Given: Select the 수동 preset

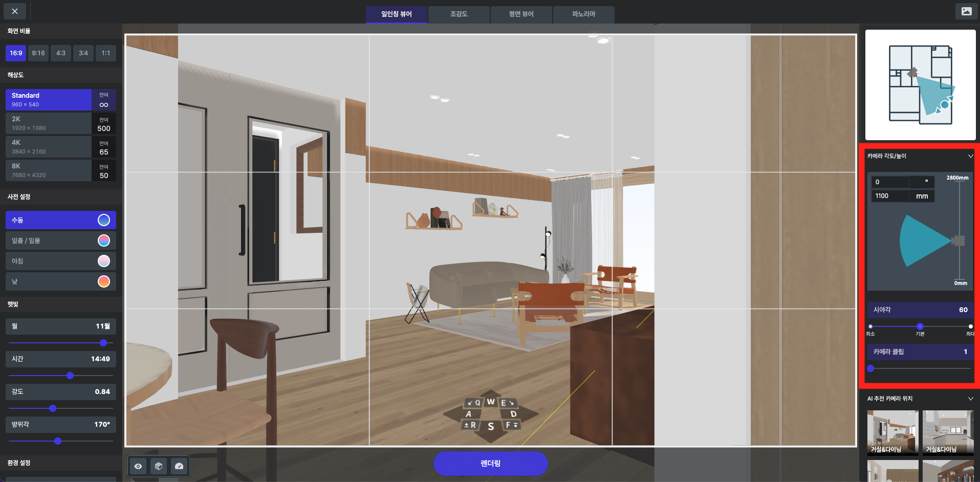Looking at the screenshot, I should [61, 220].
